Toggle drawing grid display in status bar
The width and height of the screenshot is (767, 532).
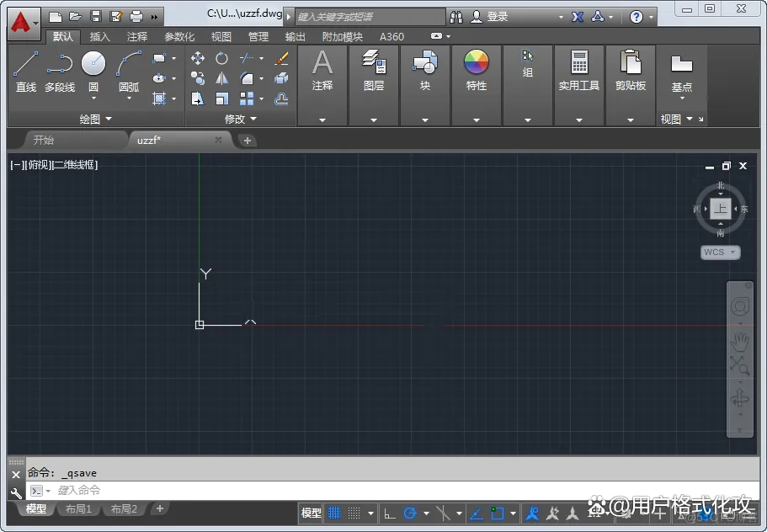[334, 513]
